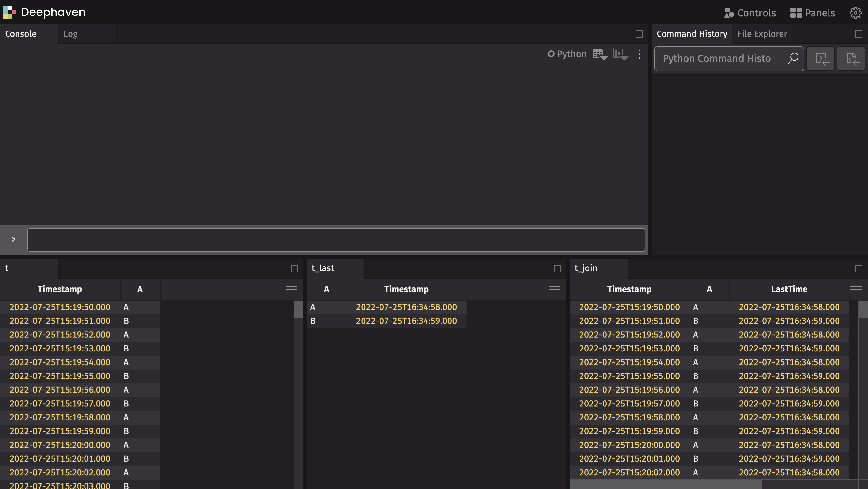Screen dimensions: 868x489
Task: Open the console overflow kebab menu
Action: coord(639,54)
